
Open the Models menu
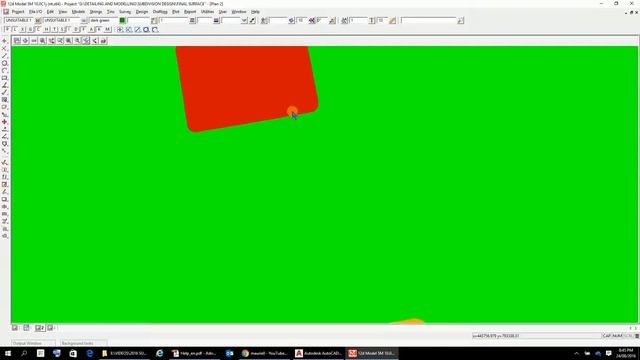(x=78, y=12)
